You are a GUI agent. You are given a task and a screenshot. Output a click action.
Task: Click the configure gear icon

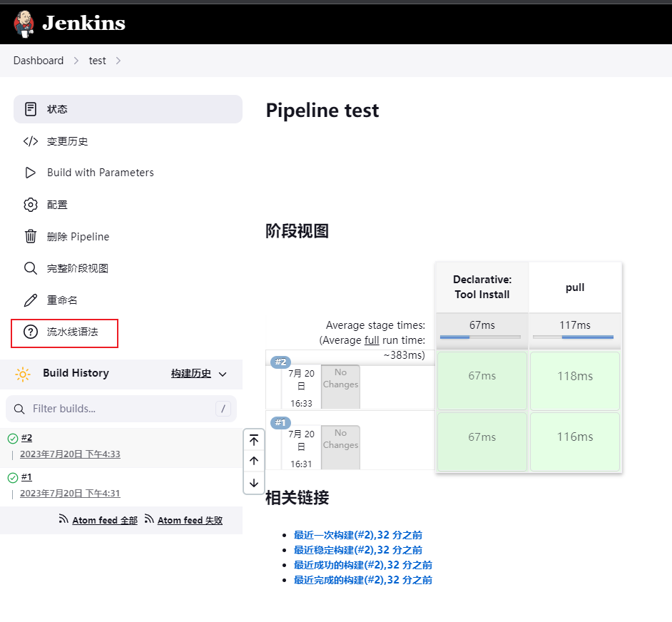31,205
